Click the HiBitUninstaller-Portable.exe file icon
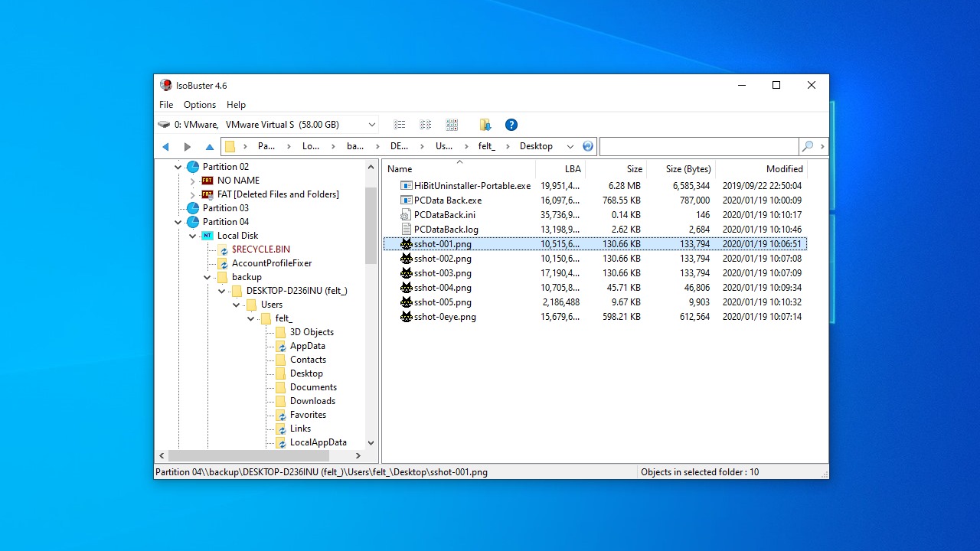The image size is (980, 551). (407, 186)
